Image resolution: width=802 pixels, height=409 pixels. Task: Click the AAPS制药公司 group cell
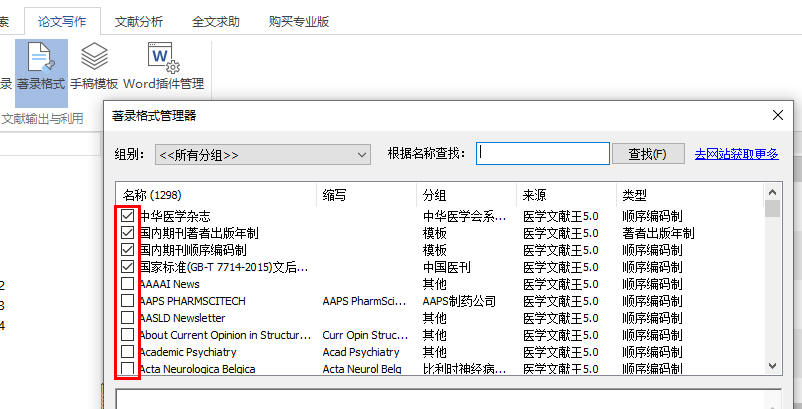coord(459,301)
